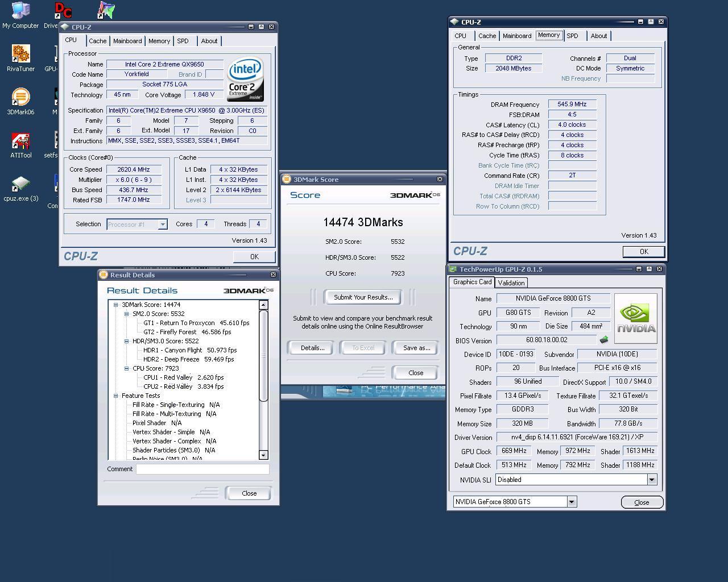Click Close button in Result Details window
This screenshot has width=728, height=582.
249,493
